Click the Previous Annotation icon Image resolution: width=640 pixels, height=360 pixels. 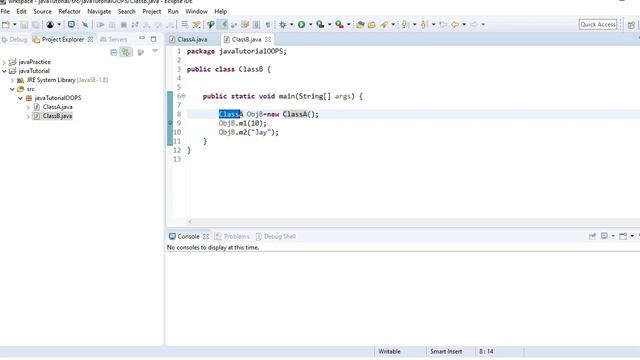pyautogui.click(x=424, y=24)
